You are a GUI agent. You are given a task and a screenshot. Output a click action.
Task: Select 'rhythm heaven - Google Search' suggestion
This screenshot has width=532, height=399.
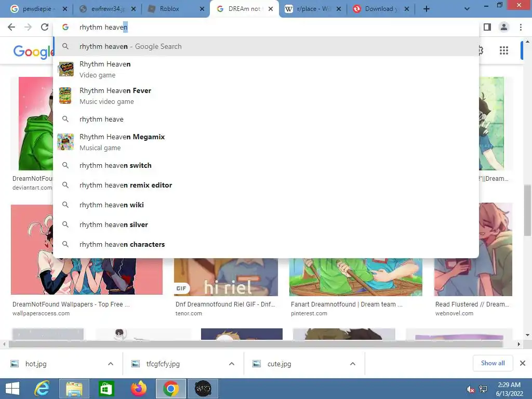(x=267, y=46)
